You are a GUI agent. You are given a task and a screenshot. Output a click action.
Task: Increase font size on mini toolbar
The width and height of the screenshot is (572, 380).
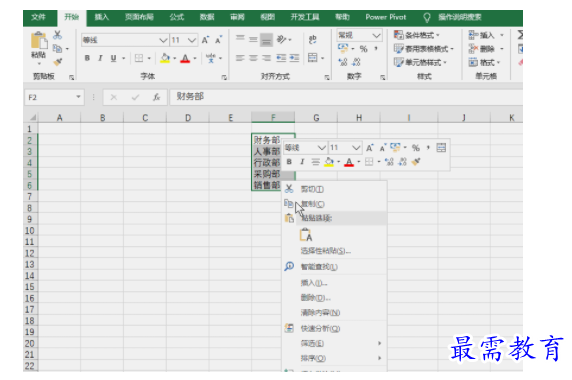(x=369, y=148)
